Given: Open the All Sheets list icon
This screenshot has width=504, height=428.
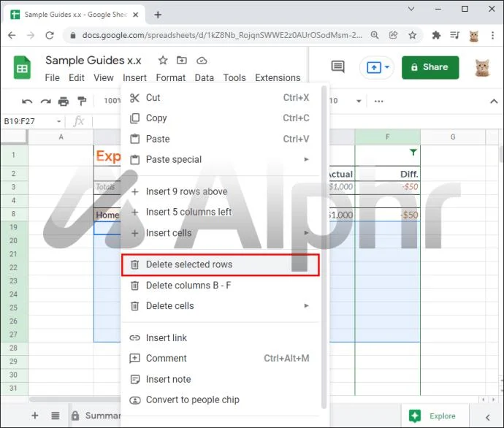Looking at the screenshot, I should 56,416.
